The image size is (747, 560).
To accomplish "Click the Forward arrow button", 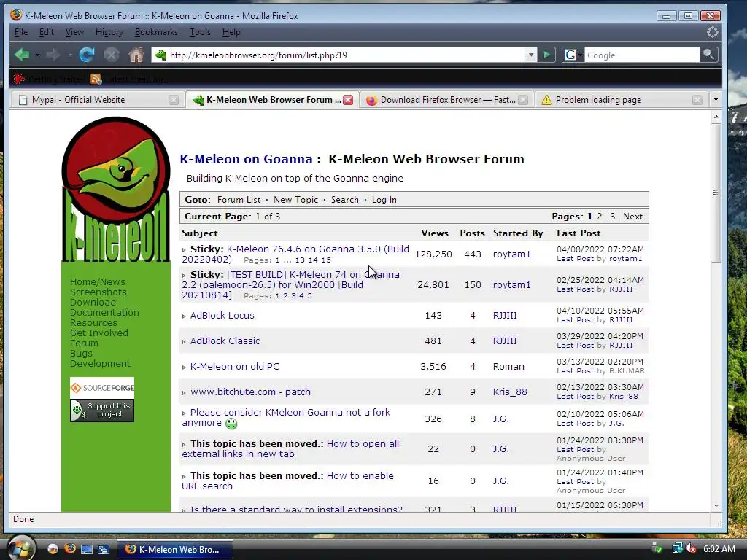I will pyautogui.click(x=53, y=55).
